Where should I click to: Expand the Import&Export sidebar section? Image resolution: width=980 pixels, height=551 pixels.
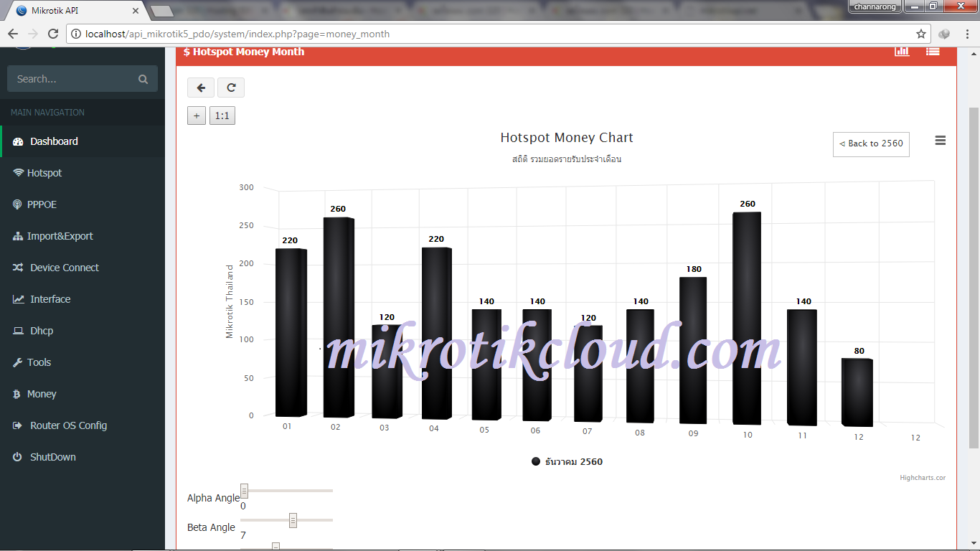[x=60, y=236]
